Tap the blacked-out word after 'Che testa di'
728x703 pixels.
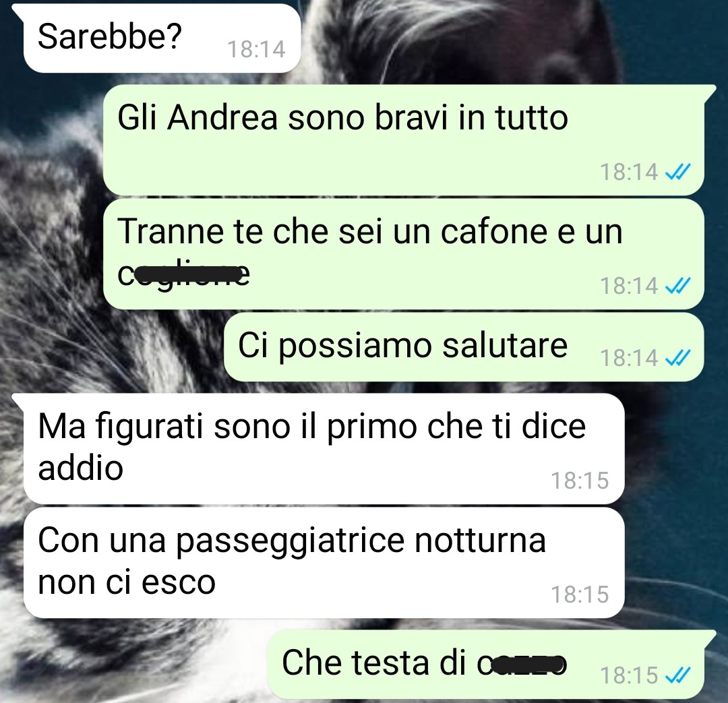tap(522, 665)
